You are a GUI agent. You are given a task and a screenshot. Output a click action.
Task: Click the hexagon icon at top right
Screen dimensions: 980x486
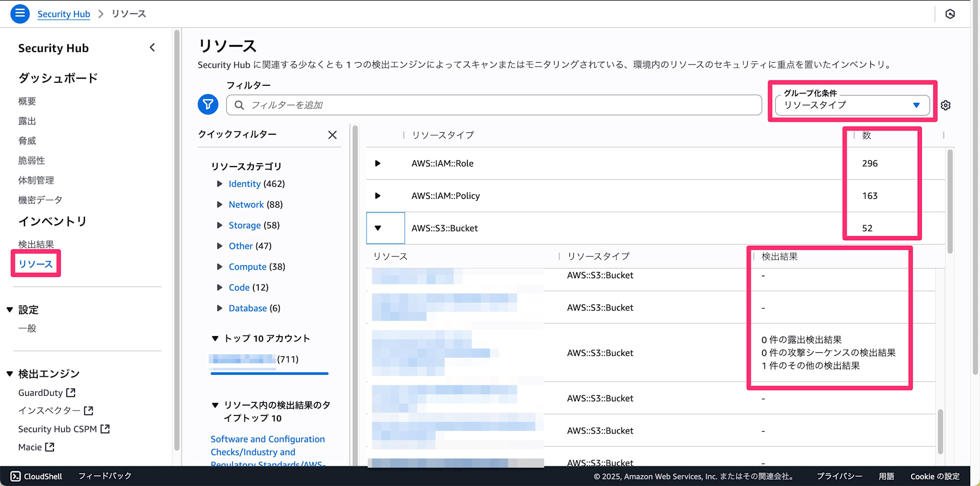950,14
